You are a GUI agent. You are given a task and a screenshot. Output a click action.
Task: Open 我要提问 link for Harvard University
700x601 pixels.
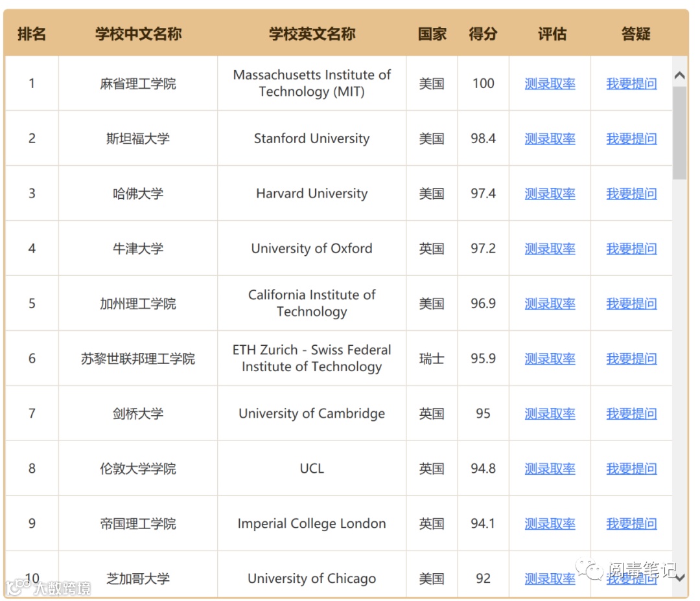coord(631,194)
